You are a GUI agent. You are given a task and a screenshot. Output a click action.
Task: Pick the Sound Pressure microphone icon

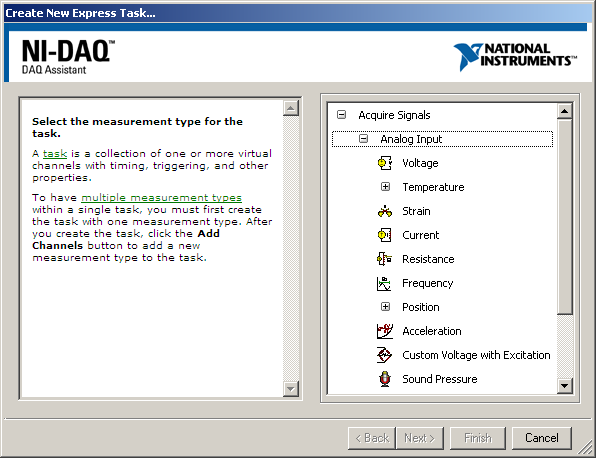(385, 379)
